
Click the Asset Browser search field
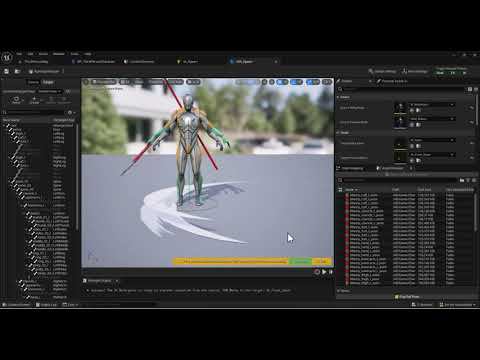[x=397, y=180]
